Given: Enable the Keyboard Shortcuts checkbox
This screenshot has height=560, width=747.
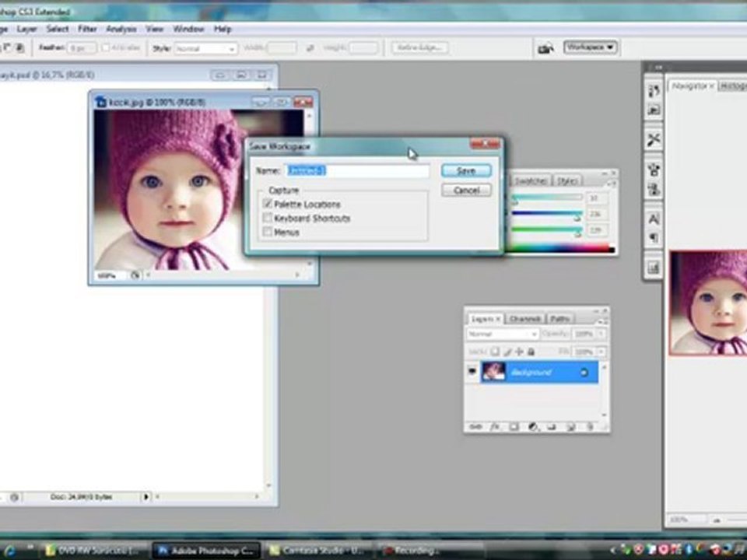Looking at the screenshot, I should [268, 218].
